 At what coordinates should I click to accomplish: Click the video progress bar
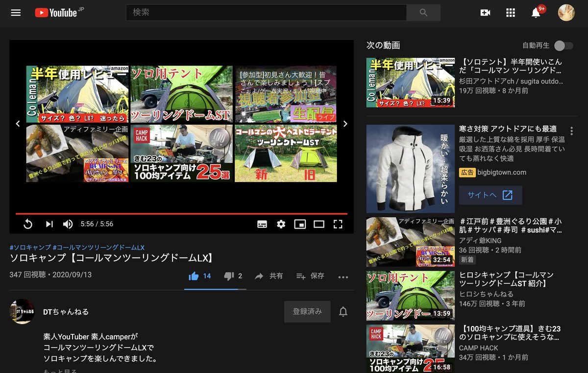pos(181,213)
